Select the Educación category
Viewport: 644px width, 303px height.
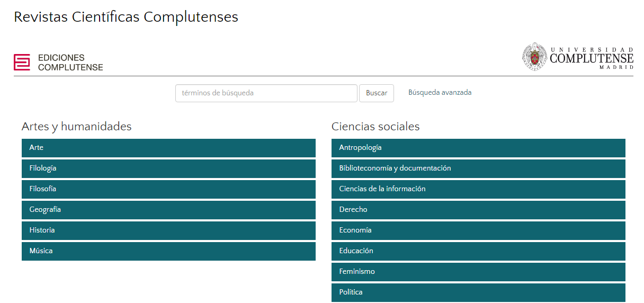coord(478,251)
